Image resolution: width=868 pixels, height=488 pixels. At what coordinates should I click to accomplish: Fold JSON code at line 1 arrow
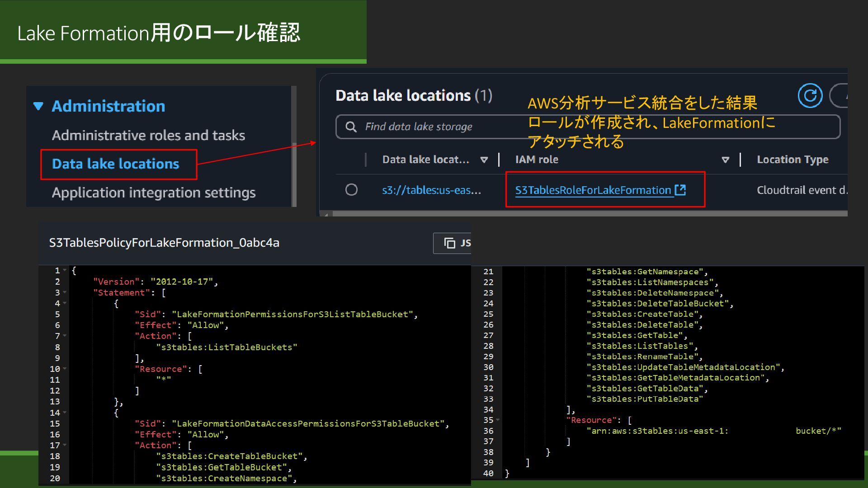pyautogui.click(x=65, y=270)
